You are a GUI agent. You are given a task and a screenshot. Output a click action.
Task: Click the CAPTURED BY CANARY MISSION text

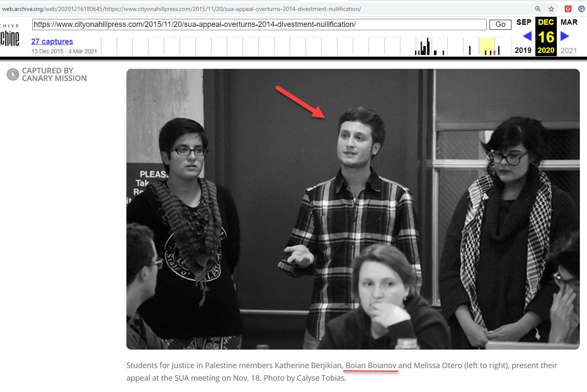[x=54, y=74]
